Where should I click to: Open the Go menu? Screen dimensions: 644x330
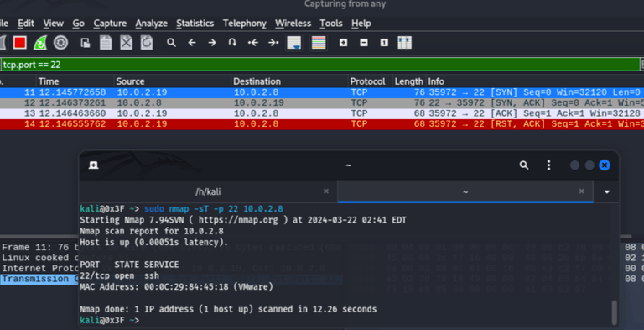(79, 24)
